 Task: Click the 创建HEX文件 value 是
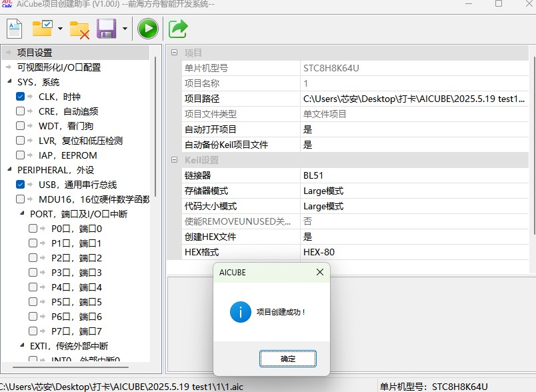pos(414,237)
